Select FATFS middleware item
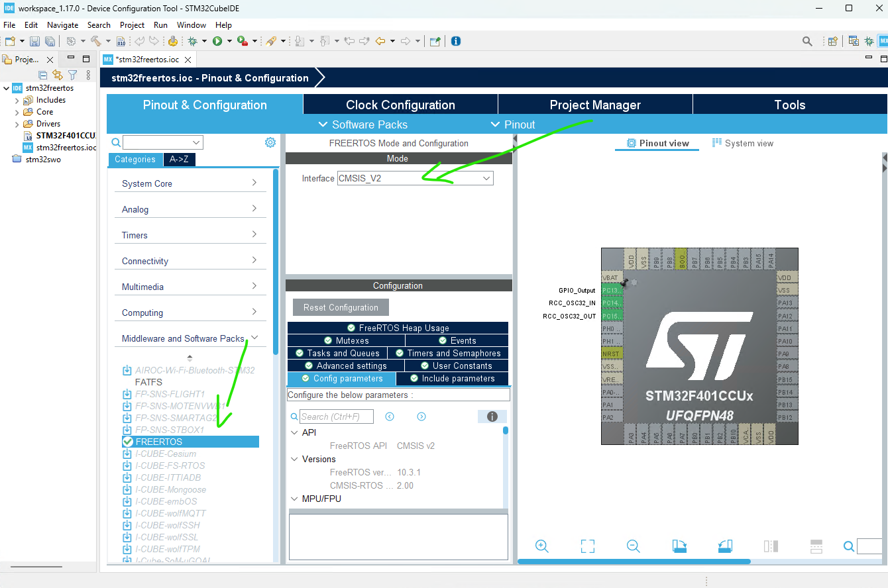Screen dimensions: 888x588 [148, 382]
